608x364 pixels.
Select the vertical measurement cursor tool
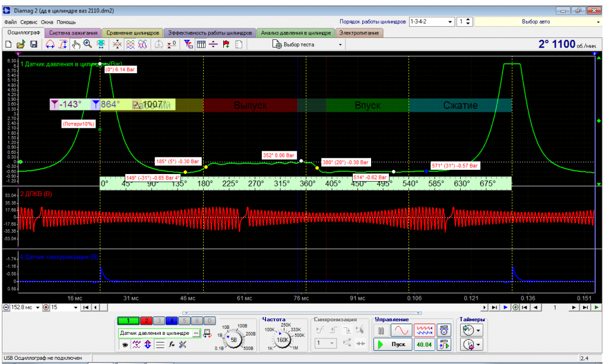pos(63,45)
